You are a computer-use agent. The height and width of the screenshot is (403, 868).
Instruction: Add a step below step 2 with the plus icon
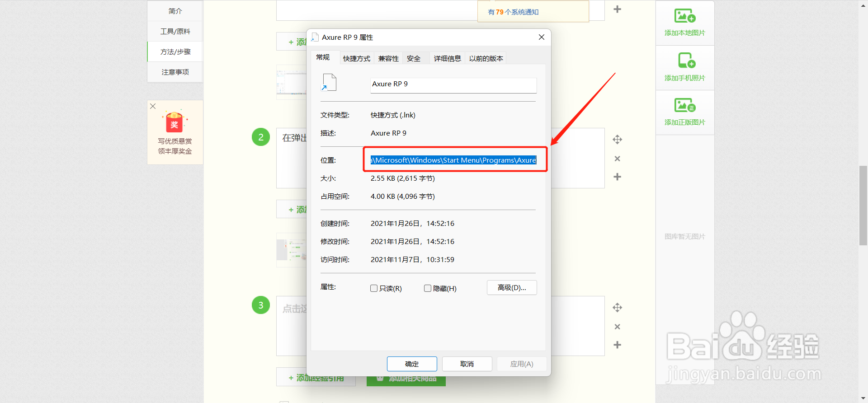[x=617, y=177]
